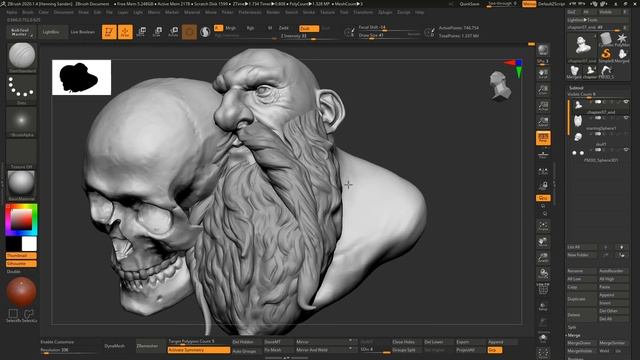Open the Texture Off slot
Viewport: 640px width, 360px height.
coord(22,153)
